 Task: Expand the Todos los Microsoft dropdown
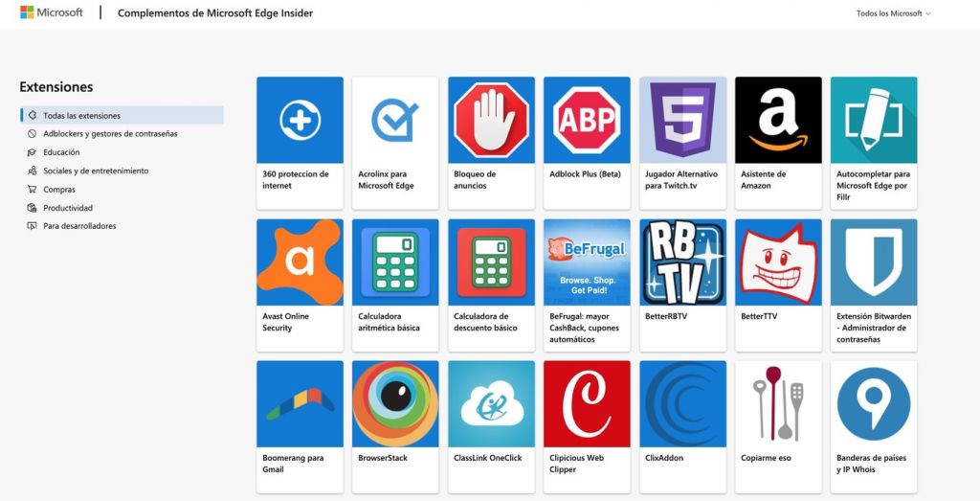(893, 13)
